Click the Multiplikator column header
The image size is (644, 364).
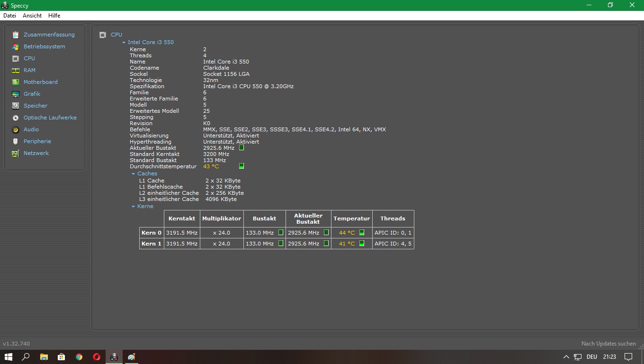[222, 218]
